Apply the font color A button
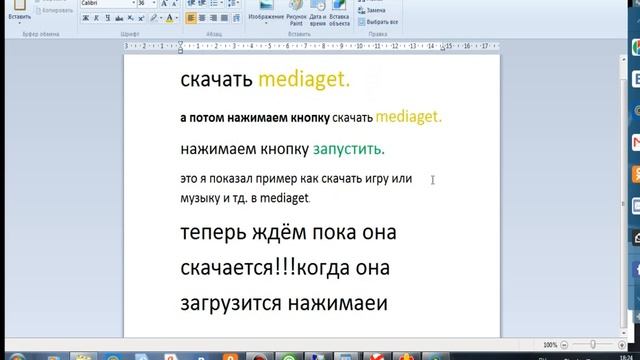This screenshot has height=360, width=640. [169, 18]
